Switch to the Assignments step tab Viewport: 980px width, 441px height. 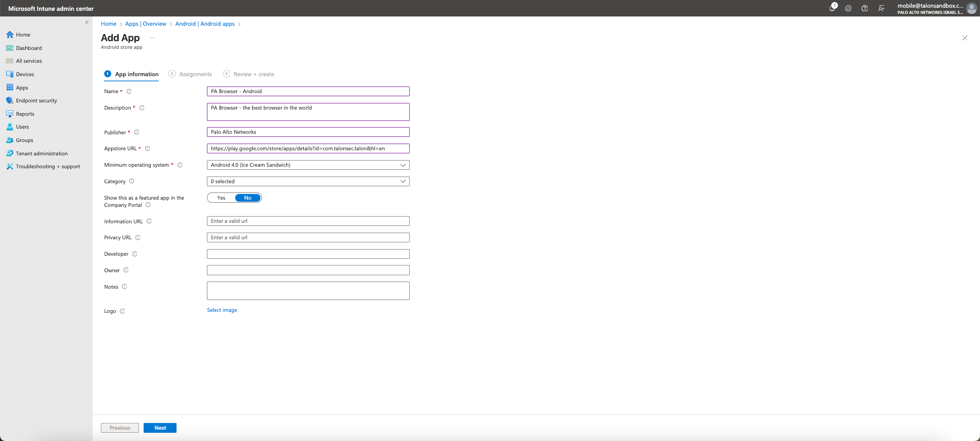(190, 74)
